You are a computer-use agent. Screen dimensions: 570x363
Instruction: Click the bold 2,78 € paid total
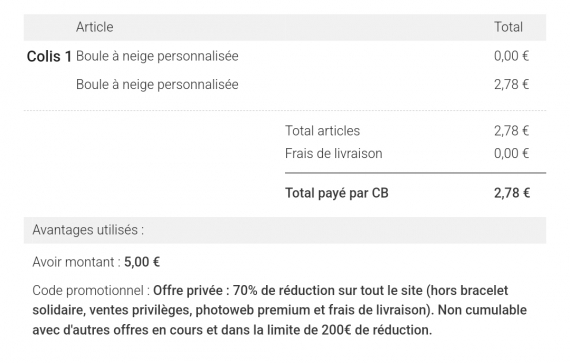[x=512, y=193]
